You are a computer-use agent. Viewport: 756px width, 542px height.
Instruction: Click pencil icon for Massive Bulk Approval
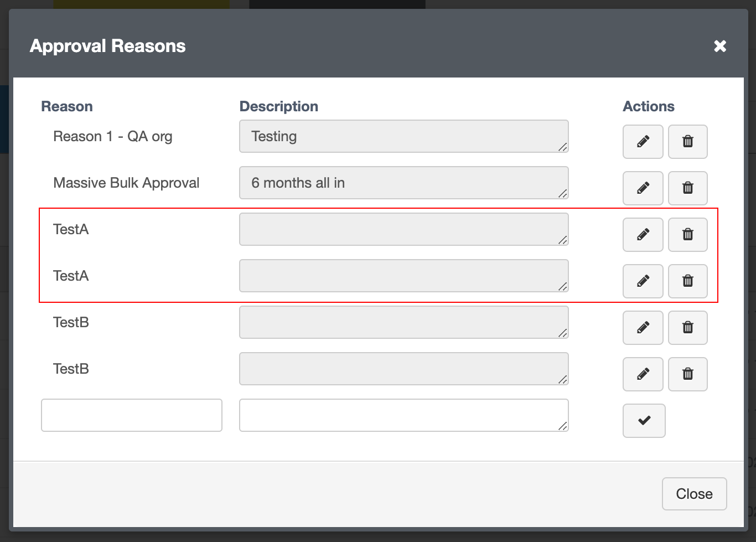(643, 188)
